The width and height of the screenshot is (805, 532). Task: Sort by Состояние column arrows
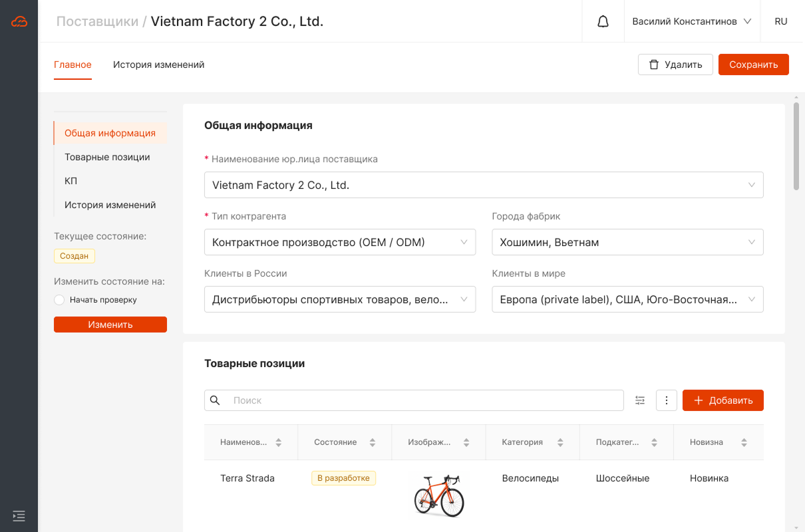[373, 442]
